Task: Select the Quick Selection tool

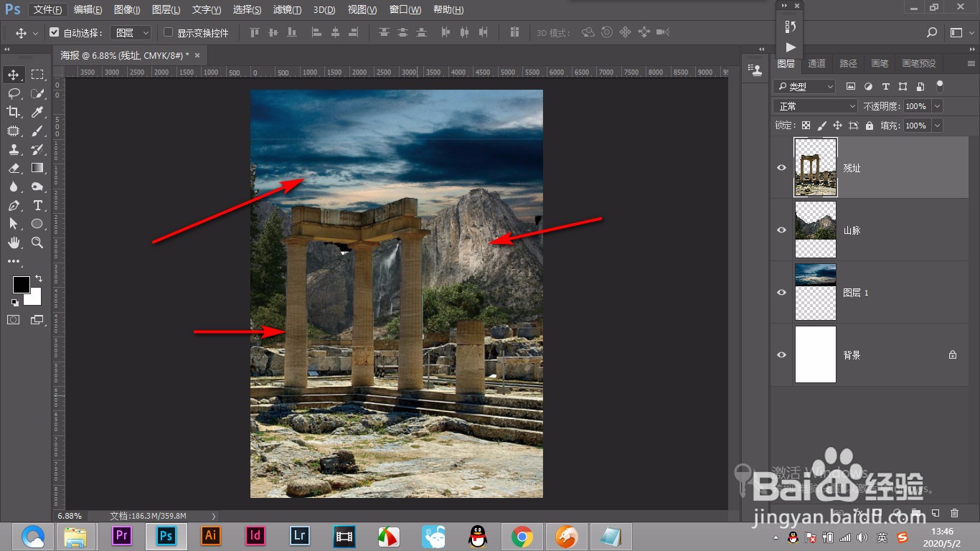Action: click(37, 93)
